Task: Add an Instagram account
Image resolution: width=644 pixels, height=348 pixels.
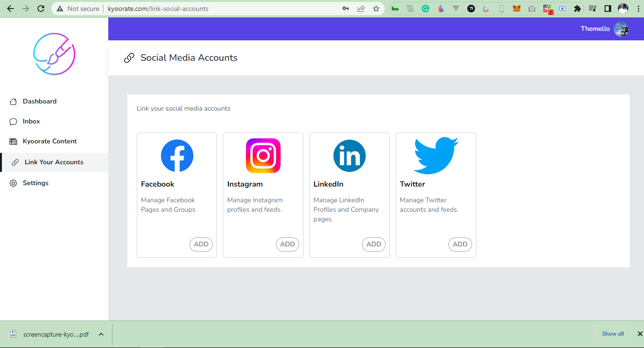Action: tap(287, 245)
